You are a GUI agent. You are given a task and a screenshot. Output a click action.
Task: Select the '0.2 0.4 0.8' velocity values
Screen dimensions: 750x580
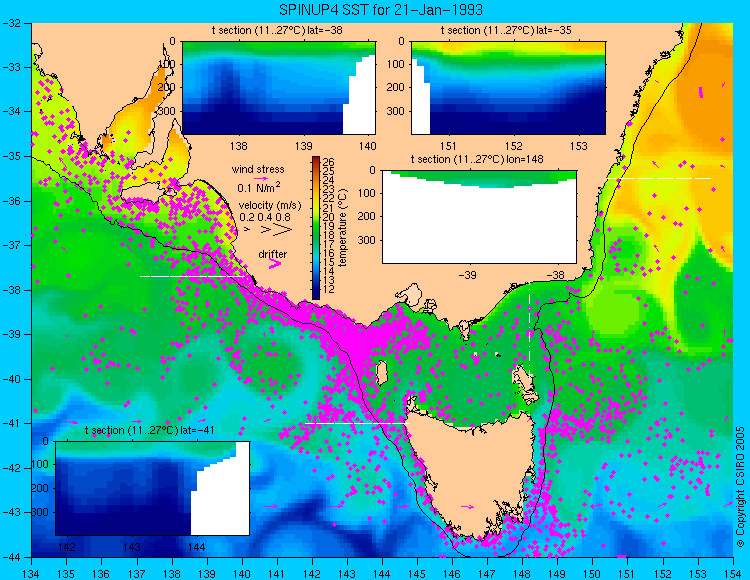265,217
